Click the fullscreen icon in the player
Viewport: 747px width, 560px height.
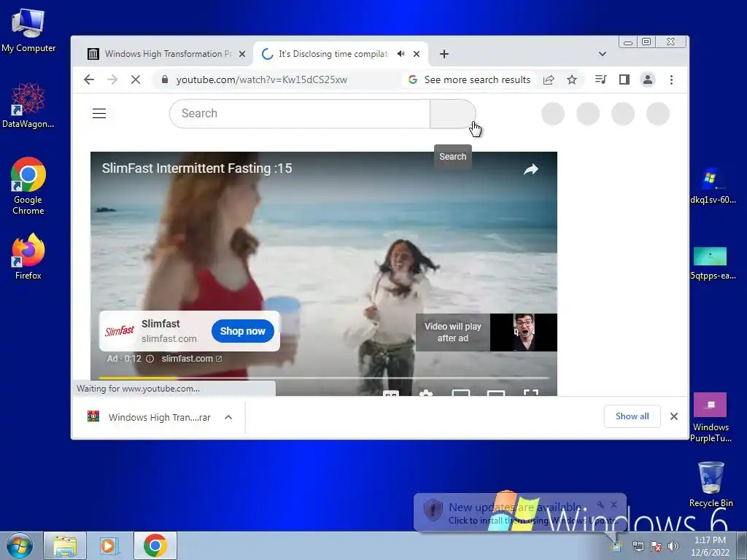pos(531,393)
